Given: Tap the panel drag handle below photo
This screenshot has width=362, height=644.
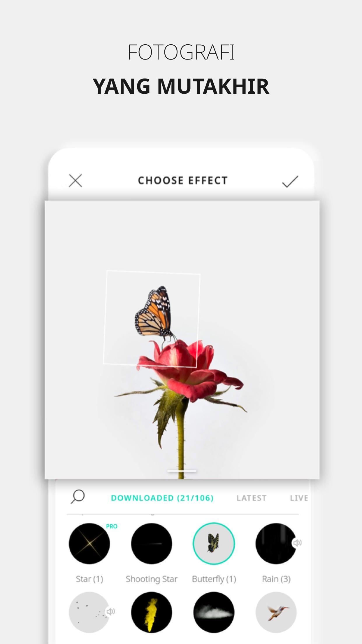Looking at the screenshot, I should pos(182,471).
